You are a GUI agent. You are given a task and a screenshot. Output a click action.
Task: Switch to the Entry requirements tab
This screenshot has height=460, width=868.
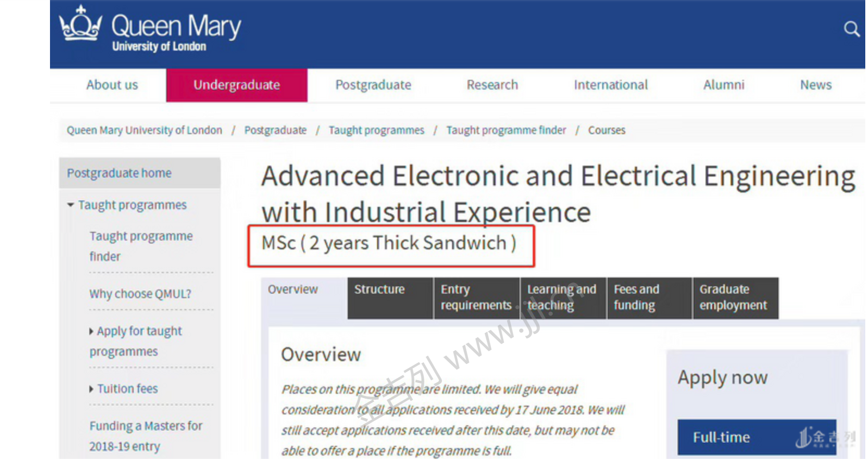point(476,298)
